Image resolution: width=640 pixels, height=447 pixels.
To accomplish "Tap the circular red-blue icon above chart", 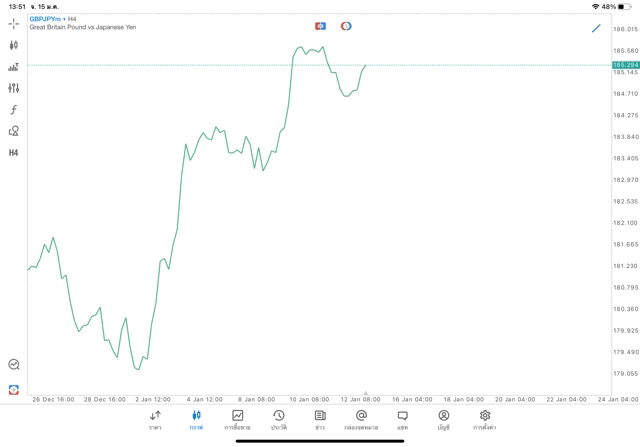I will 346,26.
